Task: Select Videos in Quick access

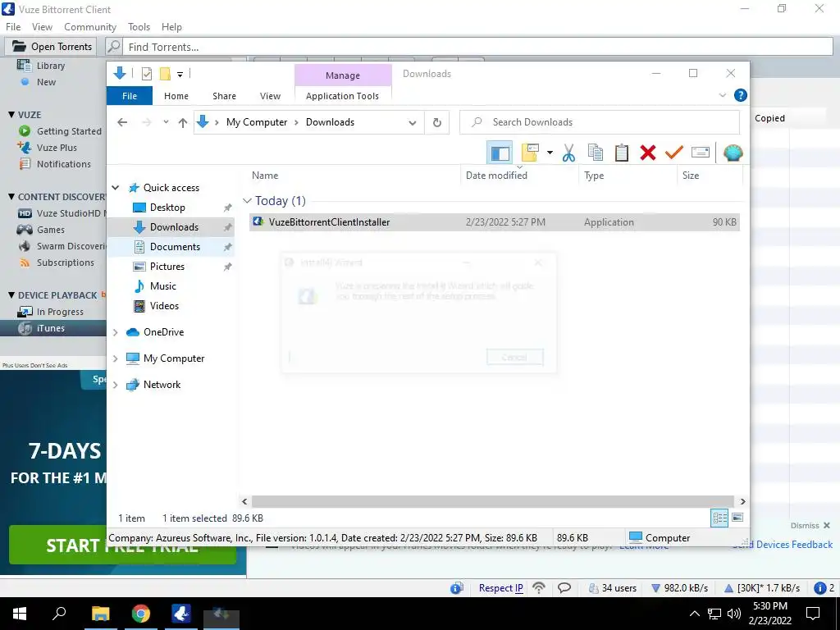Action: click(x=164, y=306)
